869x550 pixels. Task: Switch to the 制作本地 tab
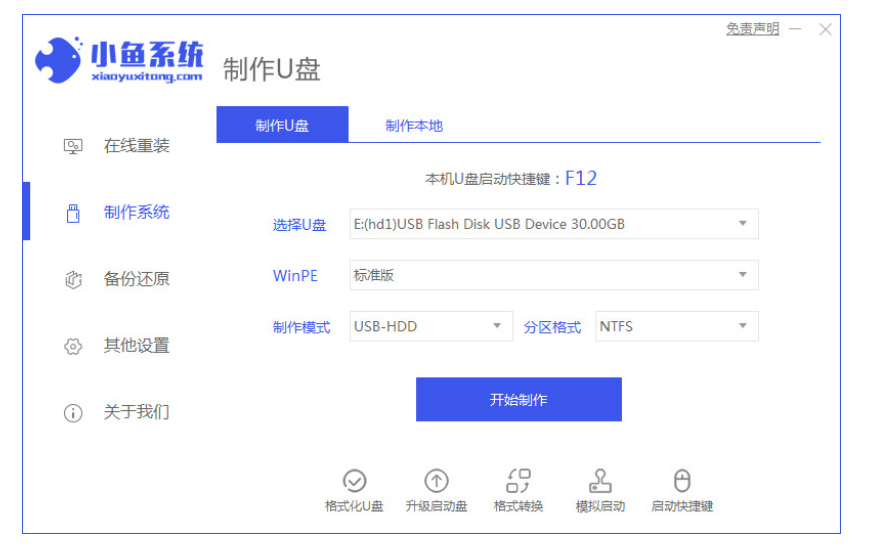click(414, 126)
